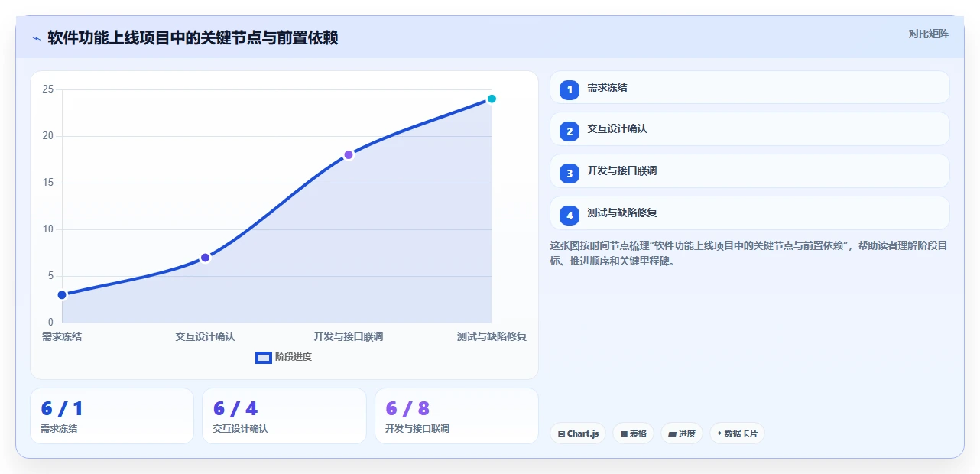
Task: Select the 6 / 4 交互设计确认 data card
Action: click(x=284, y=416)
